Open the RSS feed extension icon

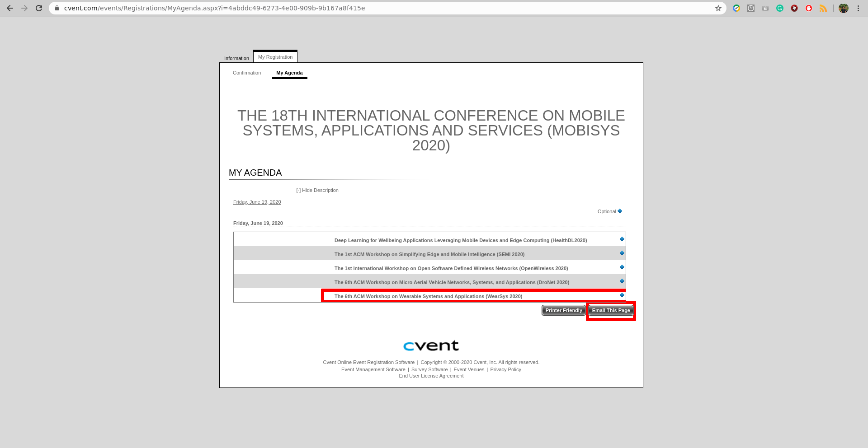823,8
